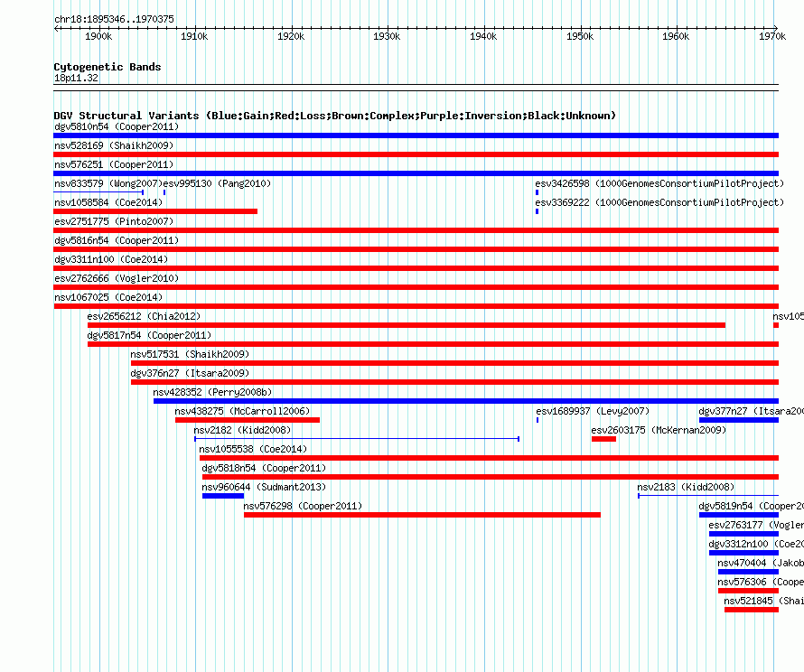Click the esv2656212 (Chia2012) red bar
804x672 pixels.
(x=407, y=325)
